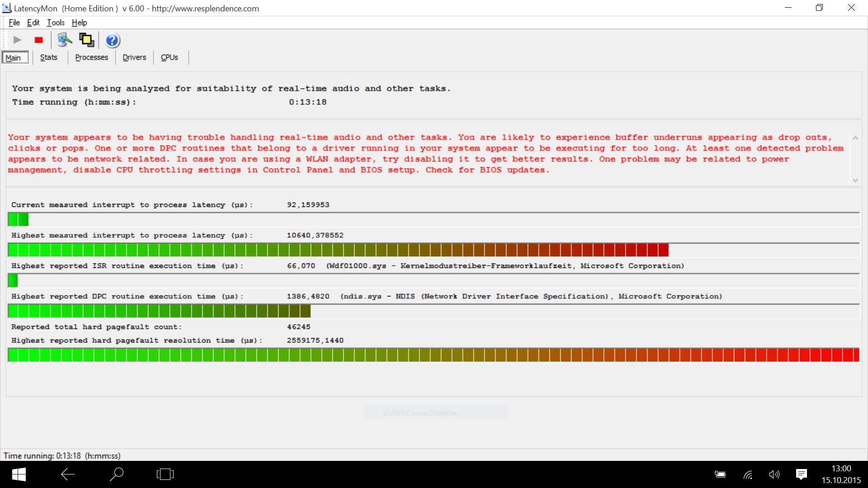Open taskbar search magnifier icon
Image resolution: width=868 pixels, height=488 pixels.
pyautogui.click(x=116, y=474)
